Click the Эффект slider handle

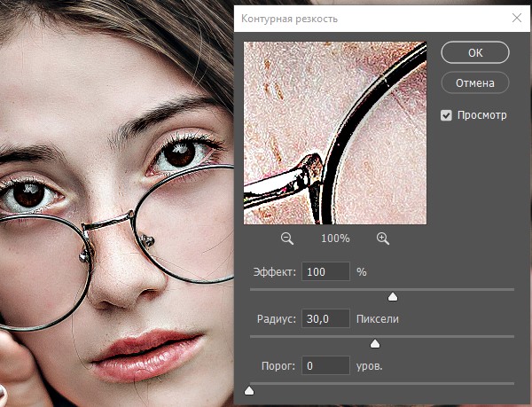click(x=393, y=297)
